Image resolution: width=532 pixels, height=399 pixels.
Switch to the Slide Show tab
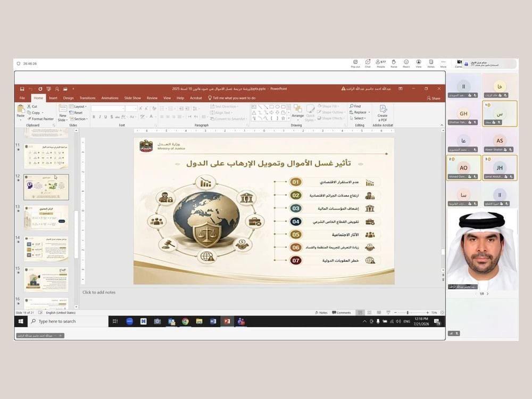point(132,98)
